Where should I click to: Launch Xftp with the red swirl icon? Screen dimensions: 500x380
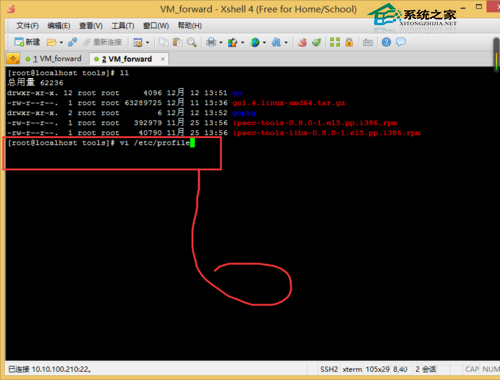pyautogui.click(x=302, y=42)
